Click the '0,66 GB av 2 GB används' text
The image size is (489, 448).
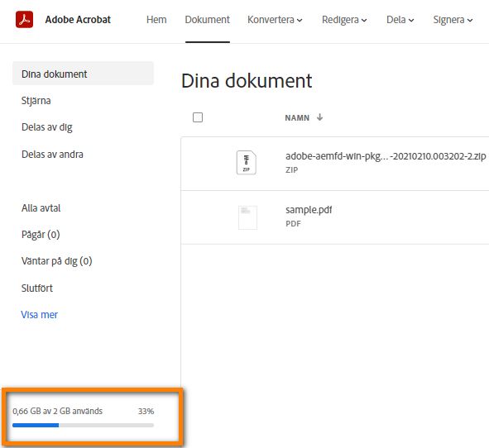(58, 411)
